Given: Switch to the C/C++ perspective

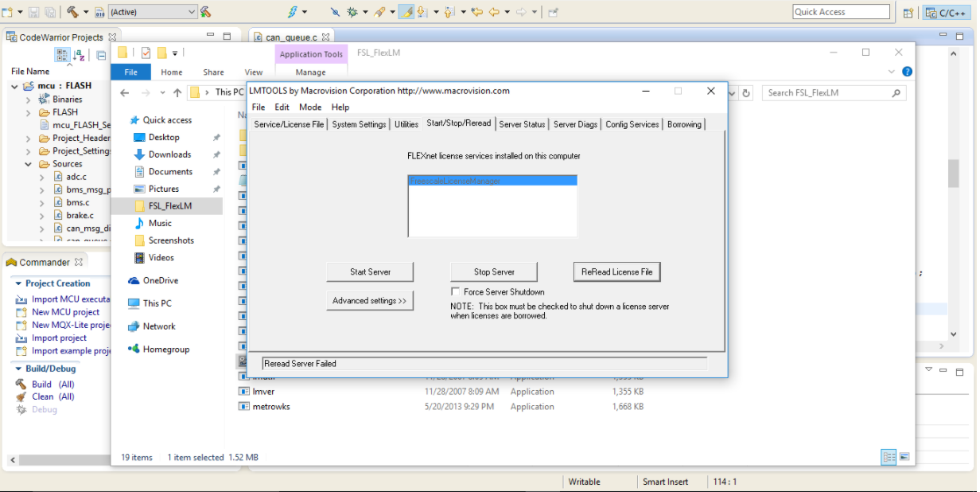Looking at the screenshot, I should tap(947, 12).
